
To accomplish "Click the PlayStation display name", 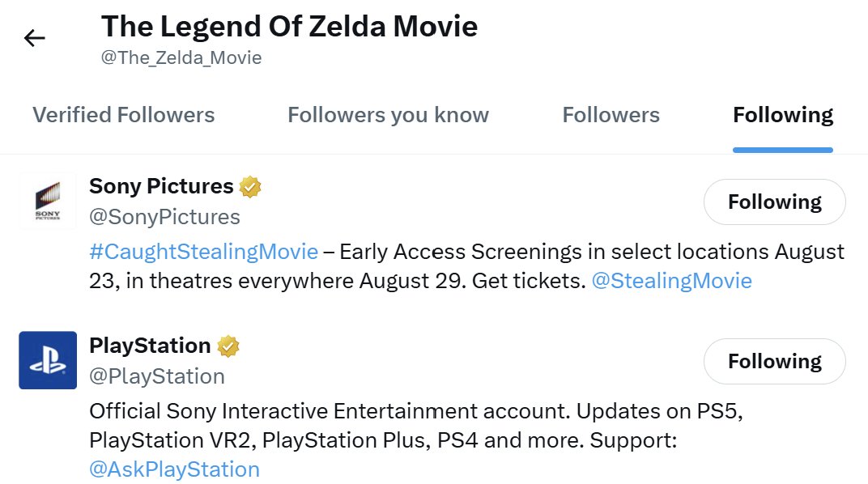I will point(150,346).
